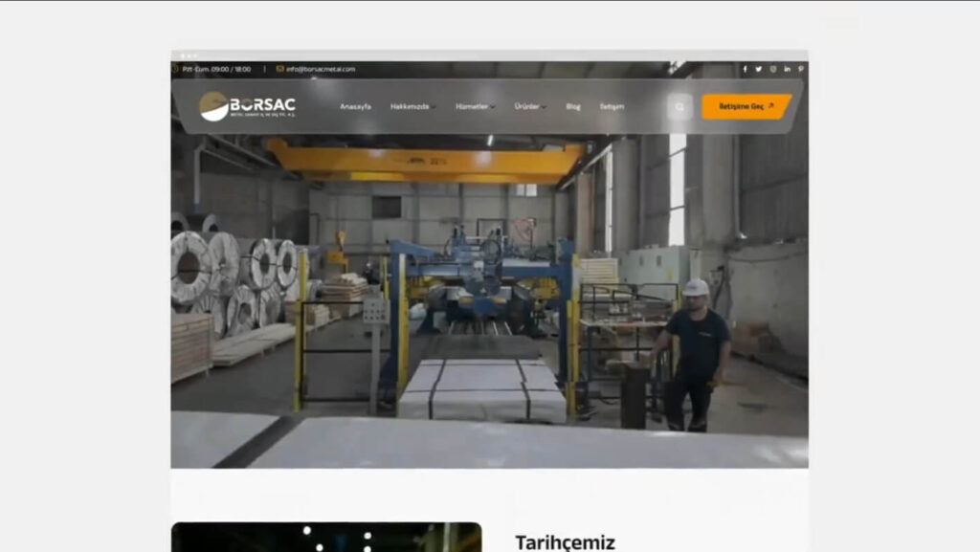Click the orange İletişime Geç button

point(746,107)
